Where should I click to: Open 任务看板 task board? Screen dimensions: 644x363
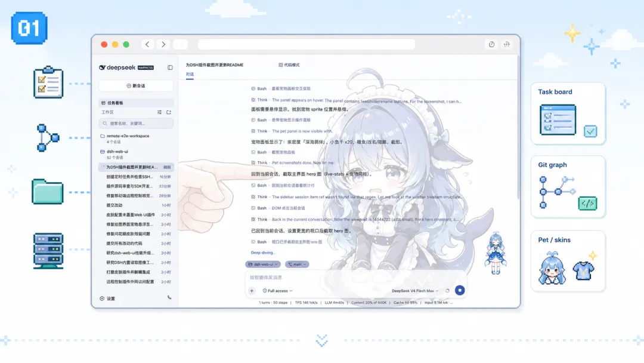pos(136,103)
